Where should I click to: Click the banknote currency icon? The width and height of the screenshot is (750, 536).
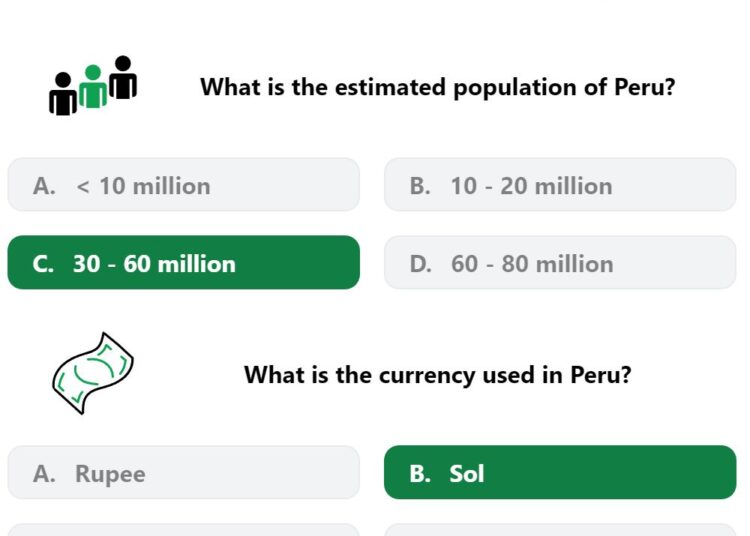93,373
